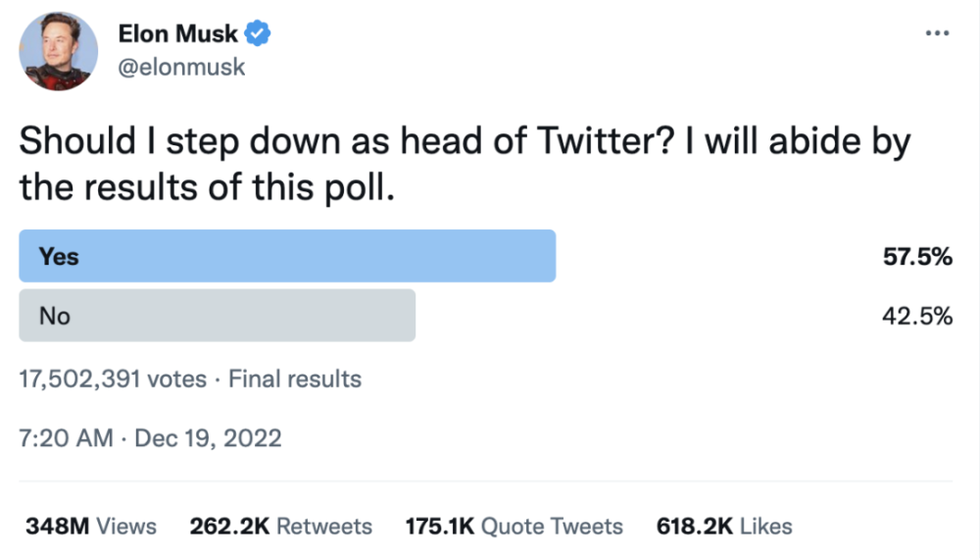Click the Dec 19, 2022 date
The image size is (980, 558).
[208, 437]
